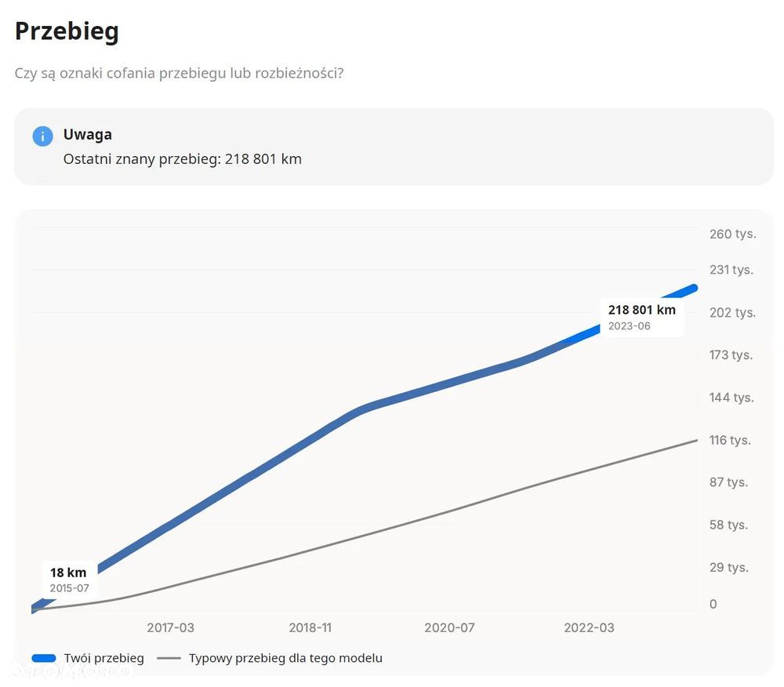Click the Przebieg section heading
Viewport: 784px width, 687px height.
tap(67, 31)
